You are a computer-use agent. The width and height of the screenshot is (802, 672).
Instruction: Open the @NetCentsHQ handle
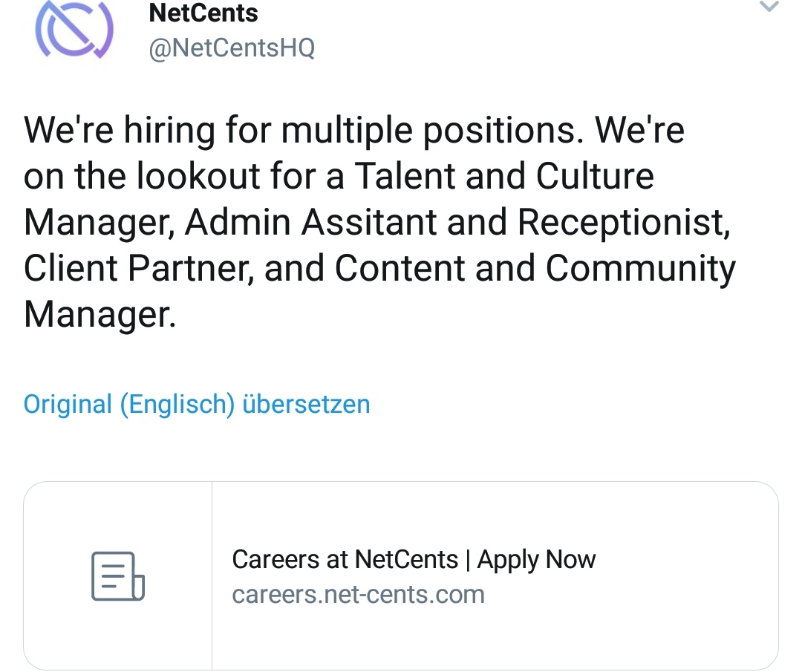tap(232, 48)
